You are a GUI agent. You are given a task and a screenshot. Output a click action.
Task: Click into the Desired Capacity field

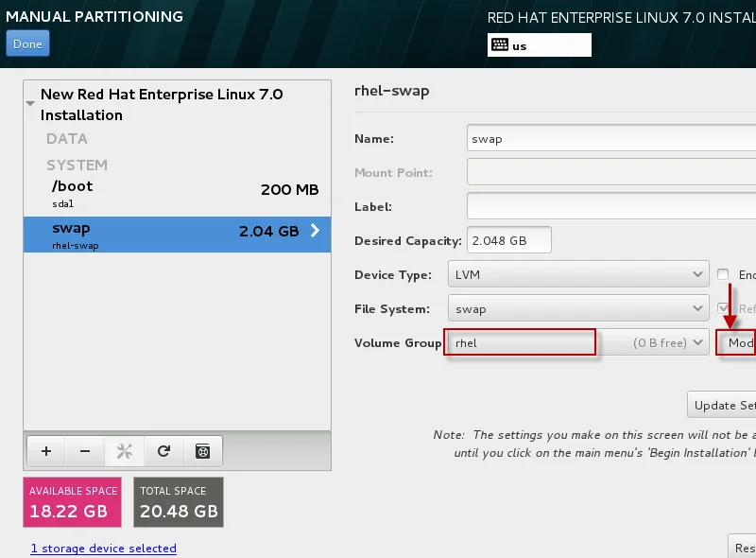coord(508,240)
